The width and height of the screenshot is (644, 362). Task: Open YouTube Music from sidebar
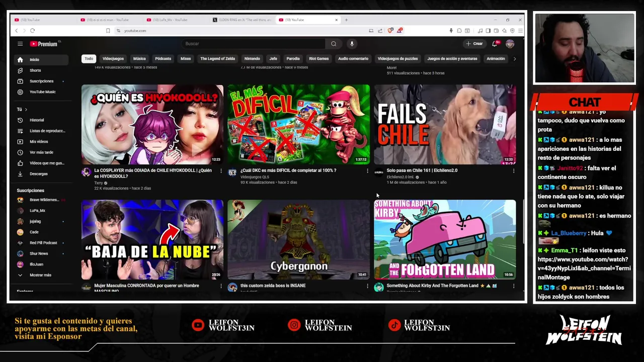tap(42, 92)
